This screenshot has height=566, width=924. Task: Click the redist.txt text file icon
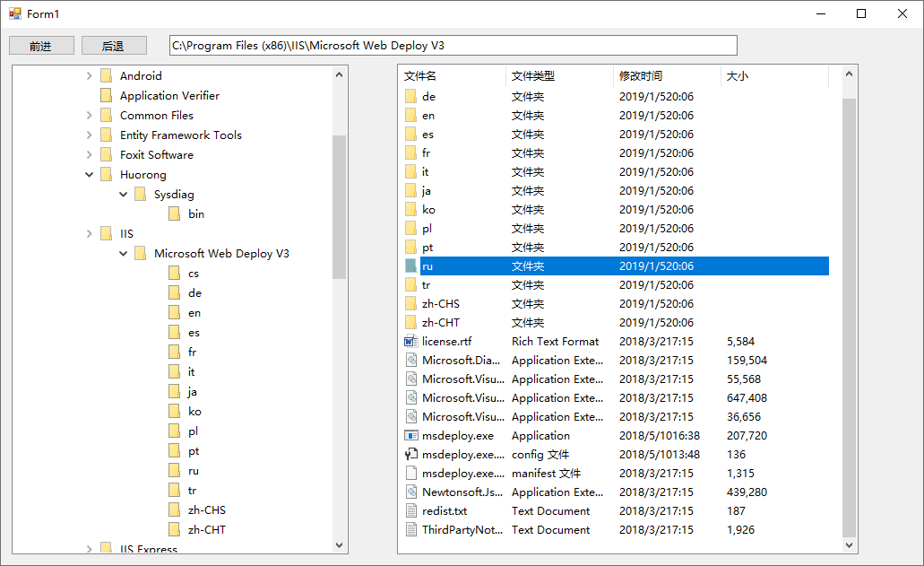click(x=410, y=511)
